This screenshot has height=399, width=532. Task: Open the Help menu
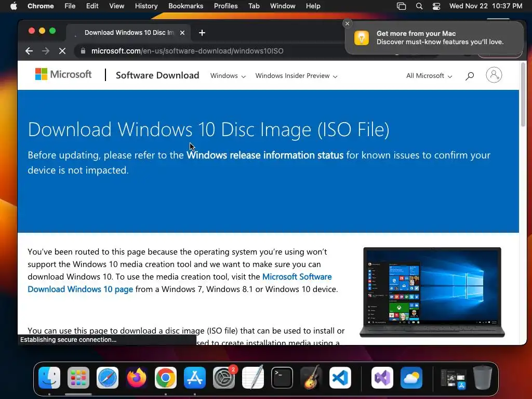tap(313, 6)
